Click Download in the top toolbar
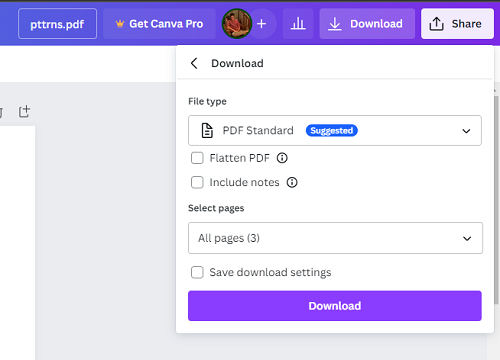 367,24
